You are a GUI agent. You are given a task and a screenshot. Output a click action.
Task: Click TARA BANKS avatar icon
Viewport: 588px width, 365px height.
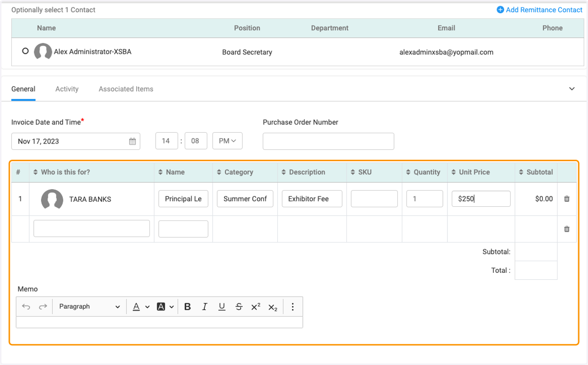point(52,199)
